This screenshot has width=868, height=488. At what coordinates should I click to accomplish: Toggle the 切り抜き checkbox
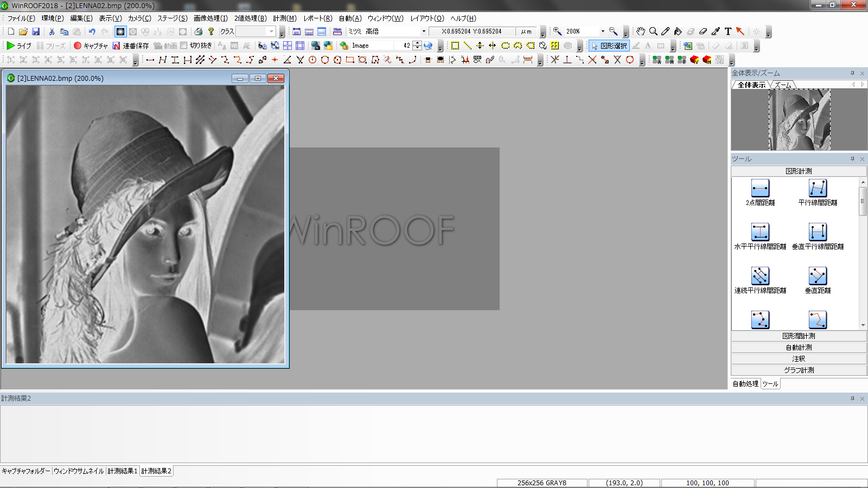[184, 46]
